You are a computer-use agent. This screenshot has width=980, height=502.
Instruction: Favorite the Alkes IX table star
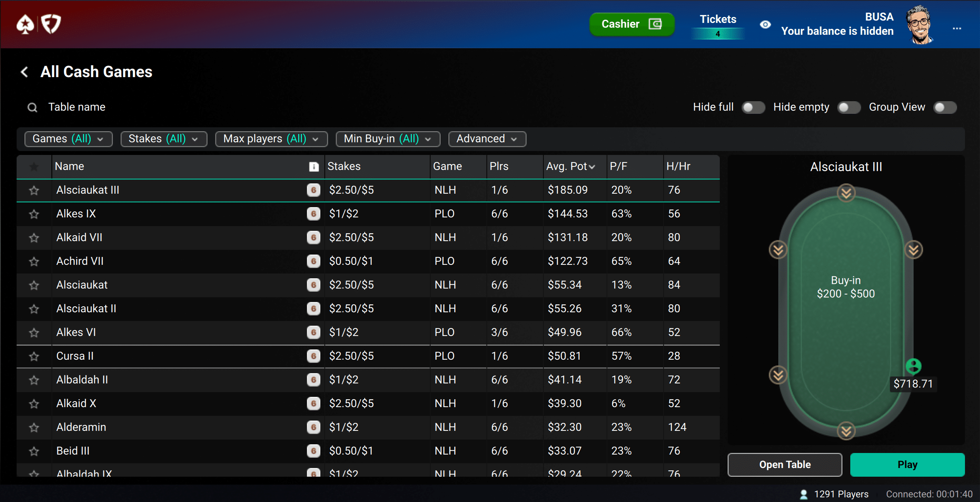[34, 214]
